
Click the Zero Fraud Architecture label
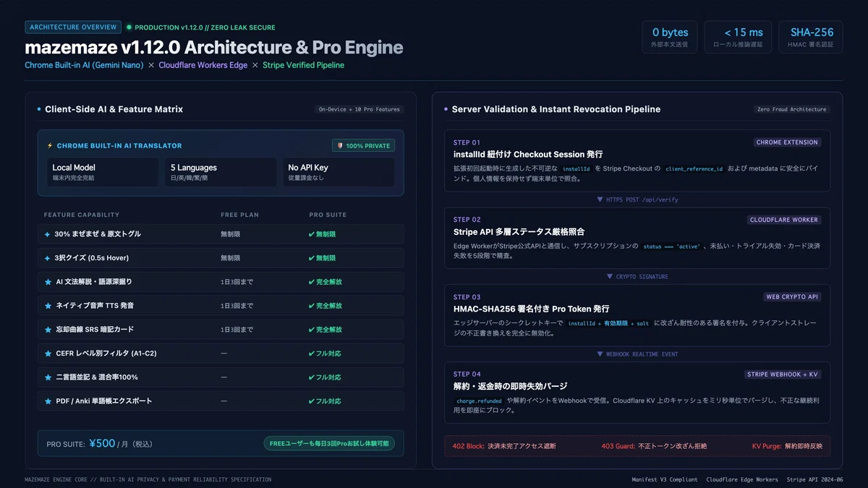pyautogui.click(x=791, y=109)
